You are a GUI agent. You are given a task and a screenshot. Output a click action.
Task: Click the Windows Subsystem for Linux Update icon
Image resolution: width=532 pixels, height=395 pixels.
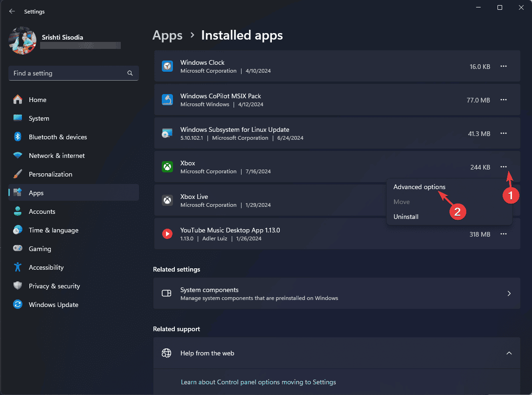pyautogui.click(x=167, y=133)
